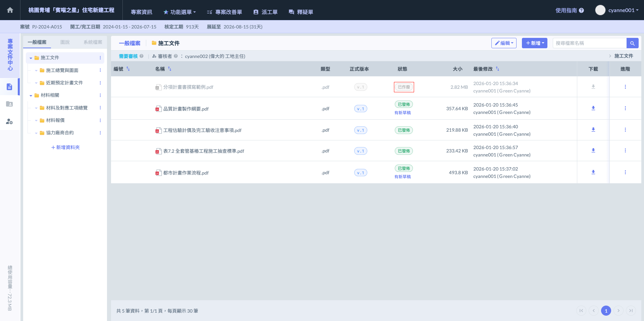Click 新增資料夾 to add a folder
The width and height of the screenshot is (644, 321).
(x=65, y=147)
